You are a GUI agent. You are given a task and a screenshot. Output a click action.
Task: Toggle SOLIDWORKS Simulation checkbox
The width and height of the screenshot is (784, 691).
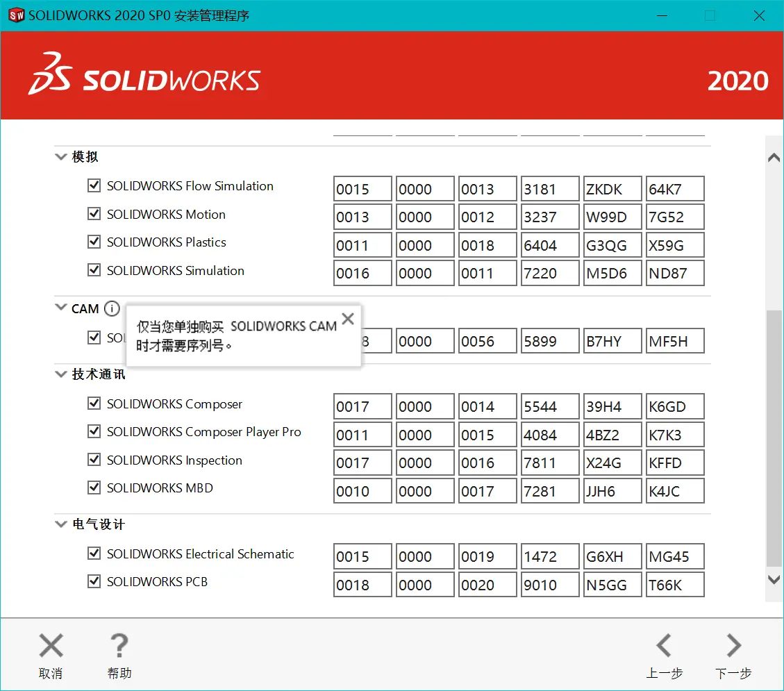click(94, 270)
